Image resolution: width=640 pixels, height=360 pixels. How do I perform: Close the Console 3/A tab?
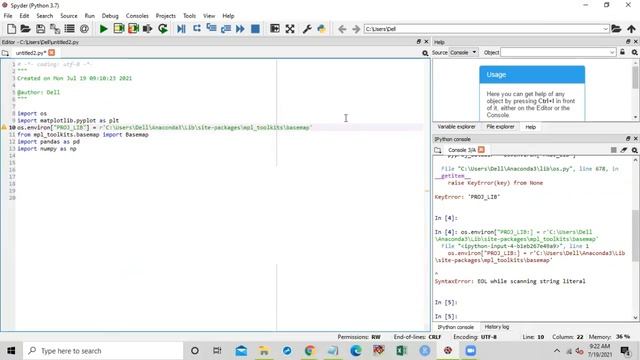pos(481,150)
